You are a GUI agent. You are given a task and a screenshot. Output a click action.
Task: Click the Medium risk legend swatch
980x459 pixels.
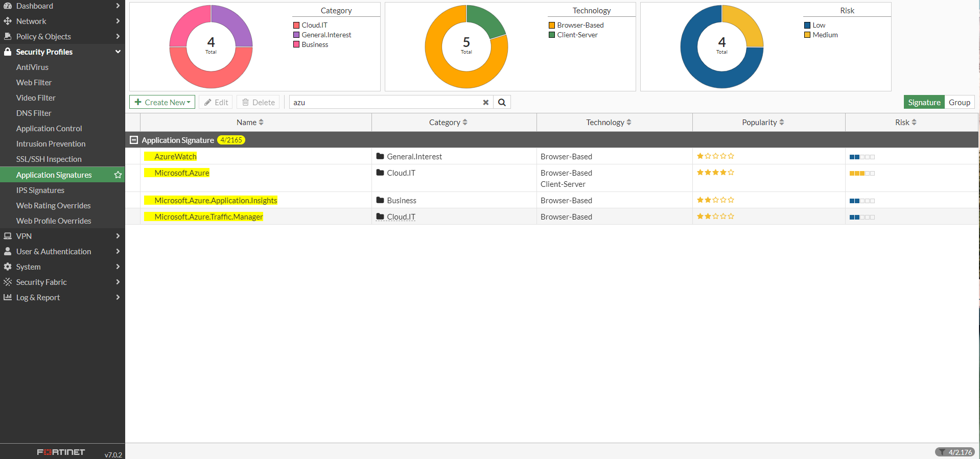[x=807, y=35]
